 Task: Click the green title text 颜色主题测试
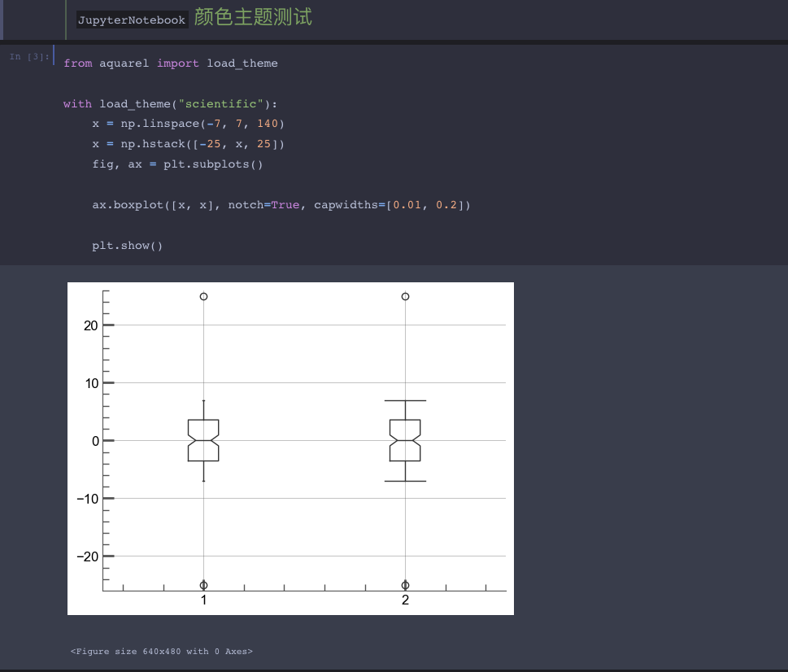253,18
